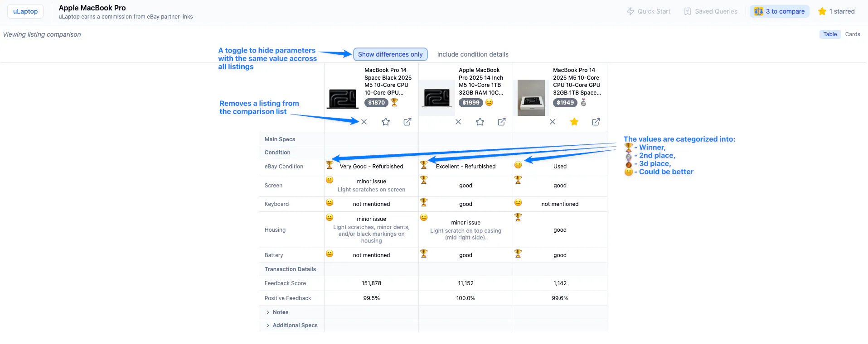This screenshot has height=344, width=868.
Task: Toggle Include condition details
Action: 473,54
